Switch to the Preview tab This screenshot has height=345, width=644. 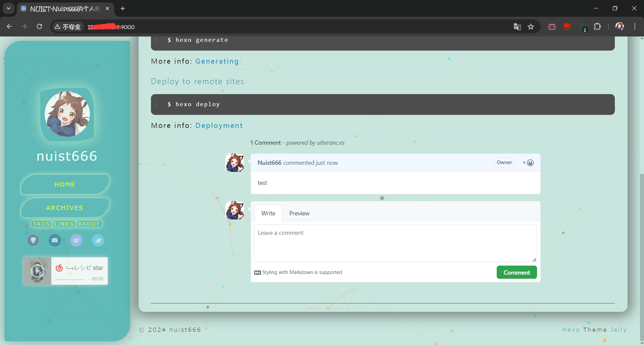(299, 213)
